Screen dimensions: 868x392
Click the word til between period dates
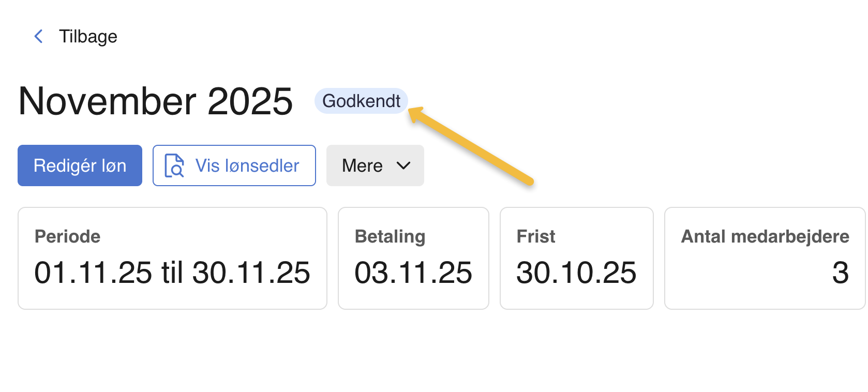pos(172,273)
